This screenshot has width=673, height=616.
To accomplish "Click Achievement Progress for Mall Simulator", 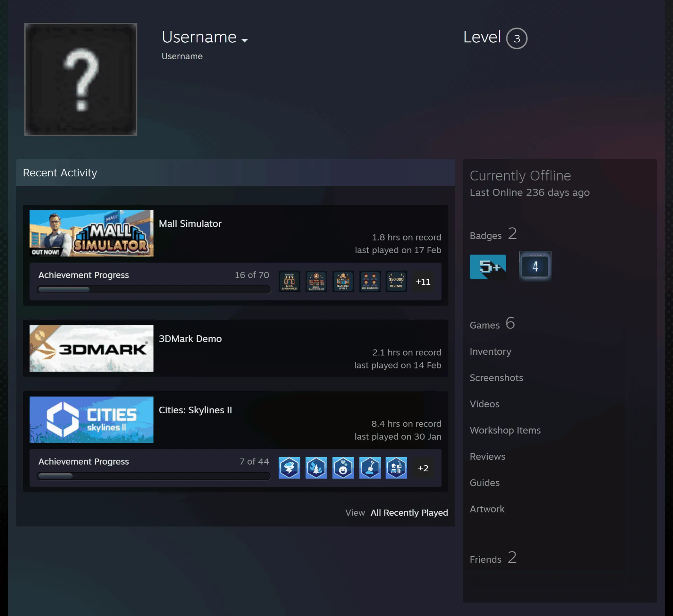I will 83,275.
